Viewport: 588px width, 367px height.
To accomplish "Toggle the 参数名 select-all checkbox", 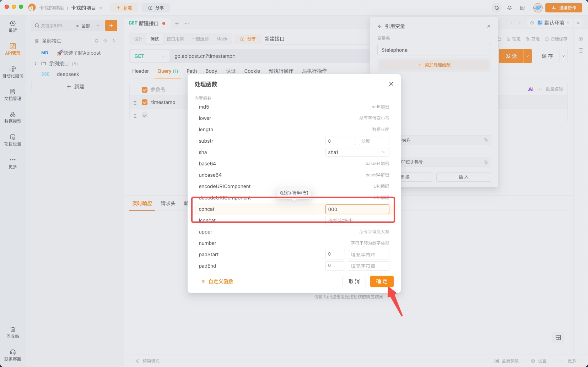I will [x=145, y=89].
